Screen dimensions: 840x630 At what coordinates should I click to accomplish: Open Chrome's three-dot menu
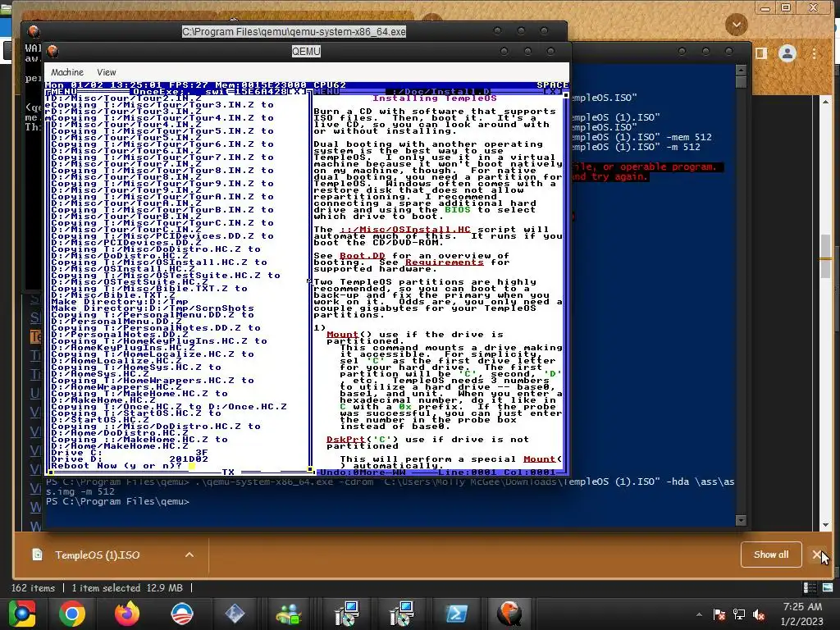pyautogui.click(x=815, y=53)
